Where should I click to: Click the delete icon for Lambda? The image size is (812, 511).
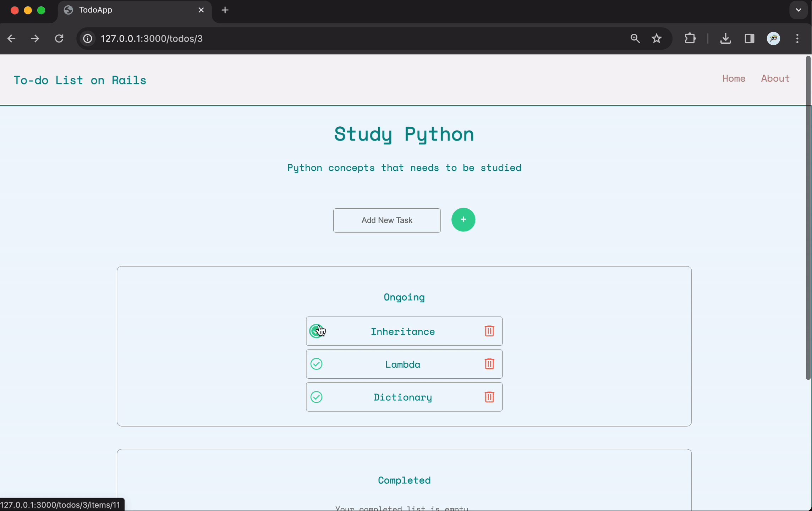[489, 364]
